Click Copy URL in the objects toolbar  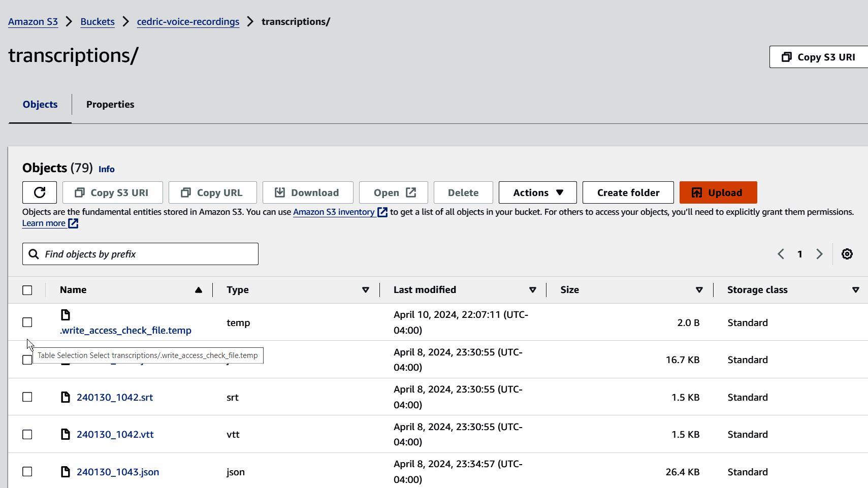(x=212, y=192)
